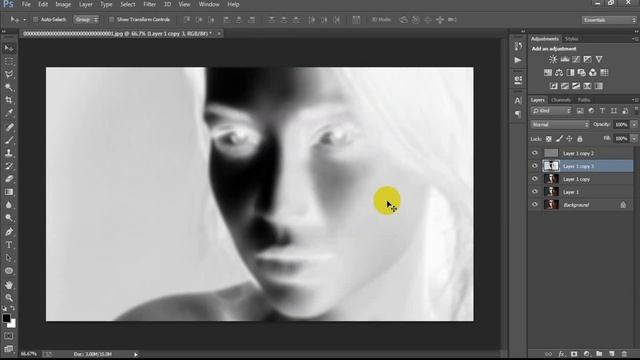Viewport: 640px width, 360px height.
Task: Open the Adjustments panel flyout menu
Action: coord(635,39)
